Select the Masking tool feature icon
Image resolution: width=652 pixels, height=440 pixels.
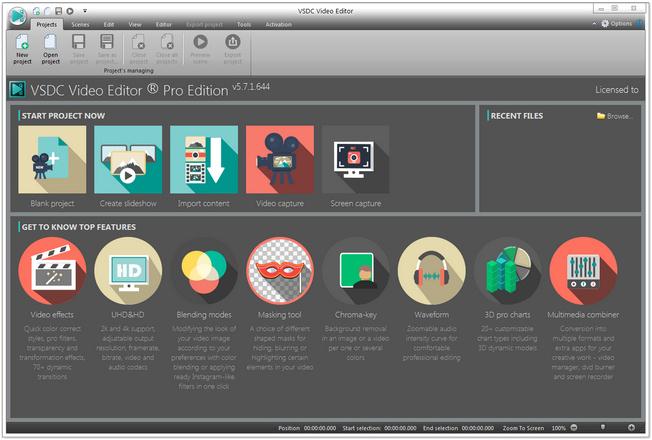[x=280, y=271]
